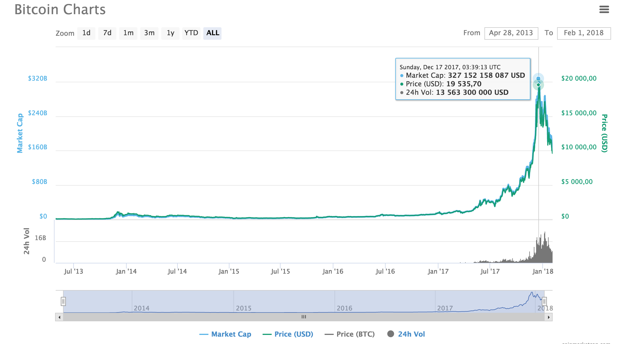Click the $320B market cap axis label
This screenshot has width=644, height=344.
tap(37, 79)
